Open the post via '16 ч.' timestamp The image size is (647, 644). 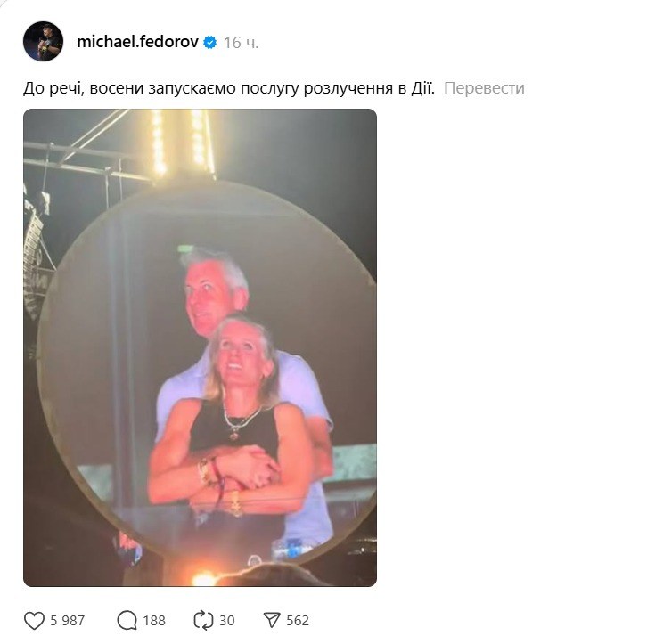click(x=241, y=43)
